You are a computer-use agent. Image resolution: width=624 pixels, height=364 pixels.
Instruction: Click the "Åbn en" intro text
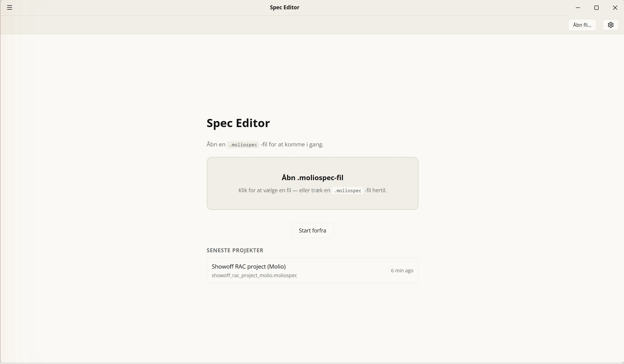point(216,144)
